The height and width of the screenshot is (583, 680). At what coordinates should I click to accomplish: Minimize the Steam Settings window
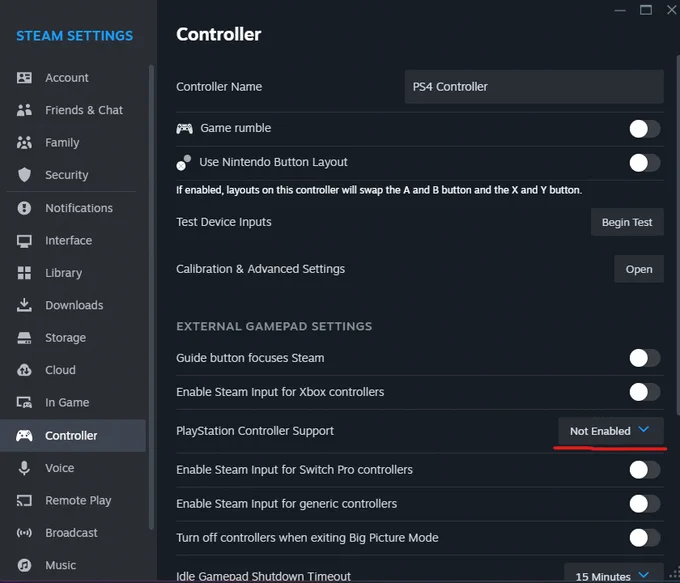620,10
